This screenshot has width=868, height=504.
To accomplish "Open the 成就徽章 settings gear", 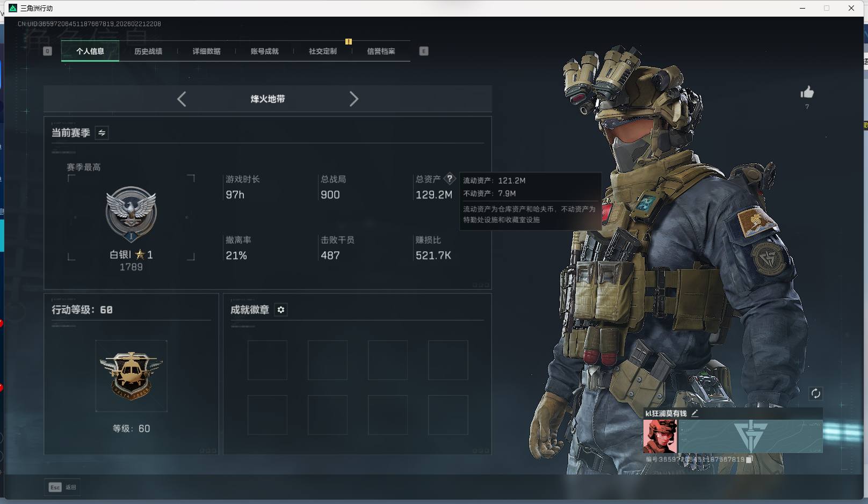I will [x=281, y=310].
